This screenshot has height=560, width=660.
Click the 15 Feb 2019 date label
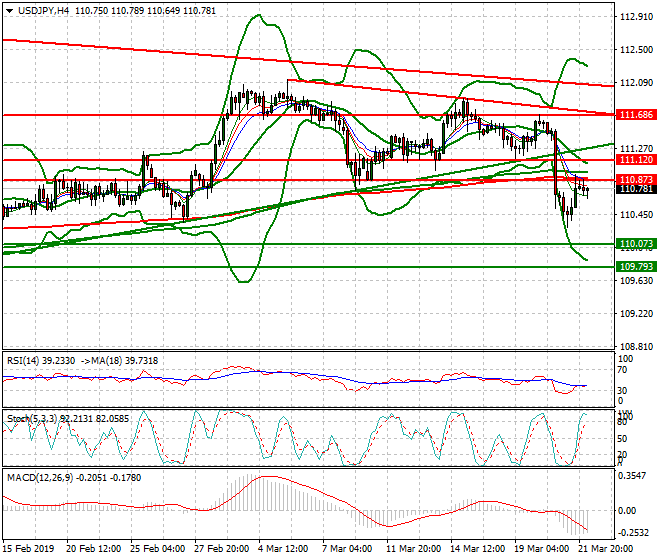(28, 549)
